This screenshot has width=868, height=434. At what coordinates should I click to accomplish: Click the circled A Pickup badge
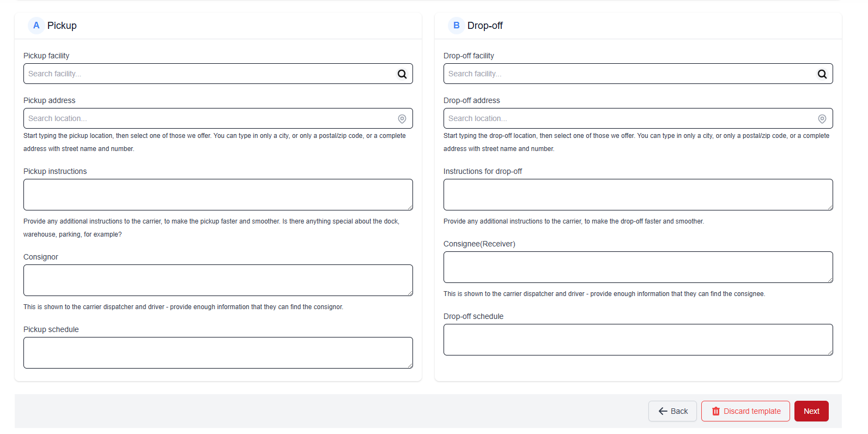pyautogui.click(x=36, y=26)
